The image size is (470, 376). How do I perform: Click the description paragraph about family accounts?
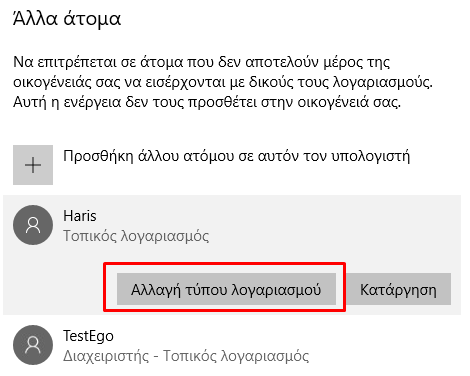(223, 82)
